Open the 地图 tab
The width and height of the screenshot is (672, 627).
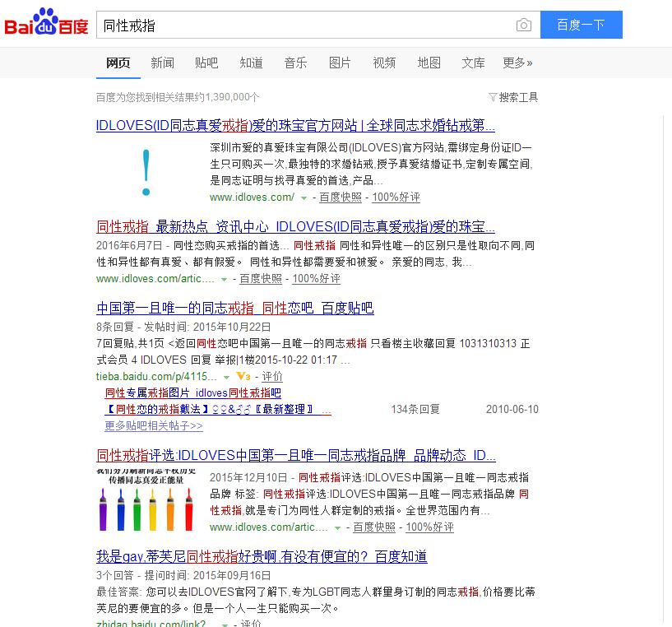point(429,63)
